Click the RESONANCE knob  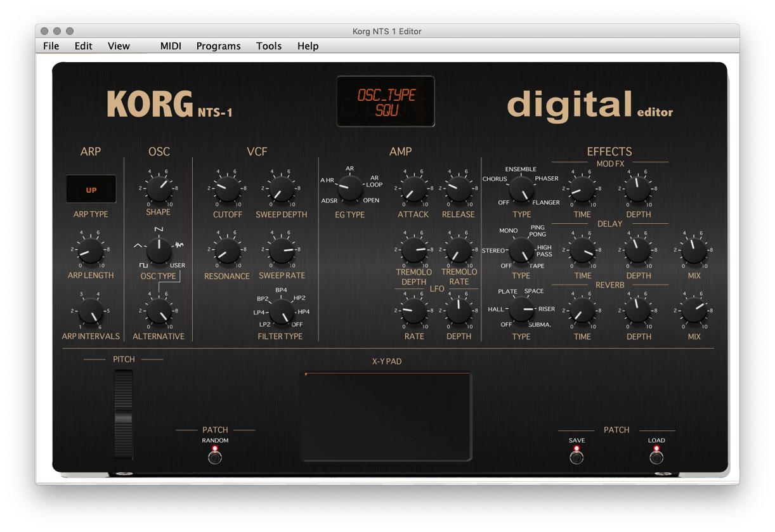pyautogui.click(x=226, y=250)
